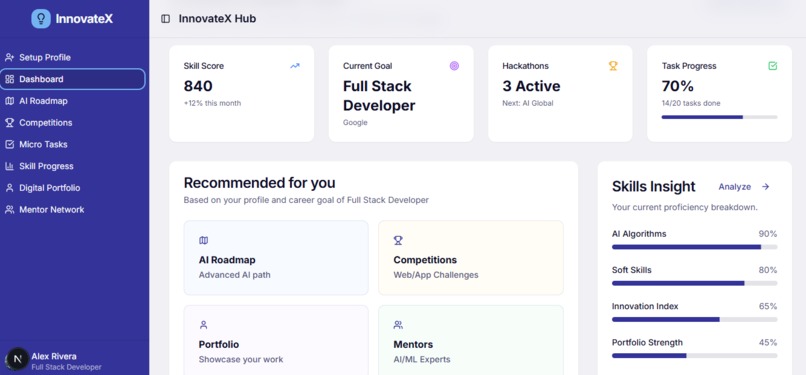Open Micro Tasks in sidebar
806x375 pixels.
pos(73,144)
